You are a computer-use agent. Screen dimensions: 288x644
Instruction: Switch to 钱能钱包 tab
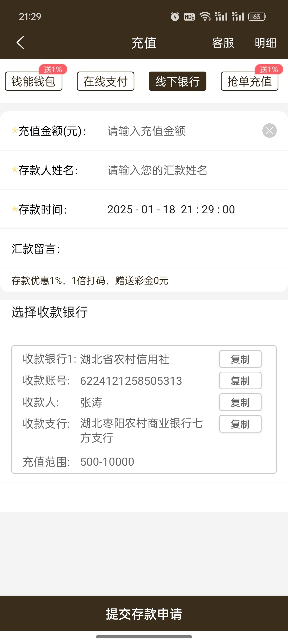click(34, 81)
